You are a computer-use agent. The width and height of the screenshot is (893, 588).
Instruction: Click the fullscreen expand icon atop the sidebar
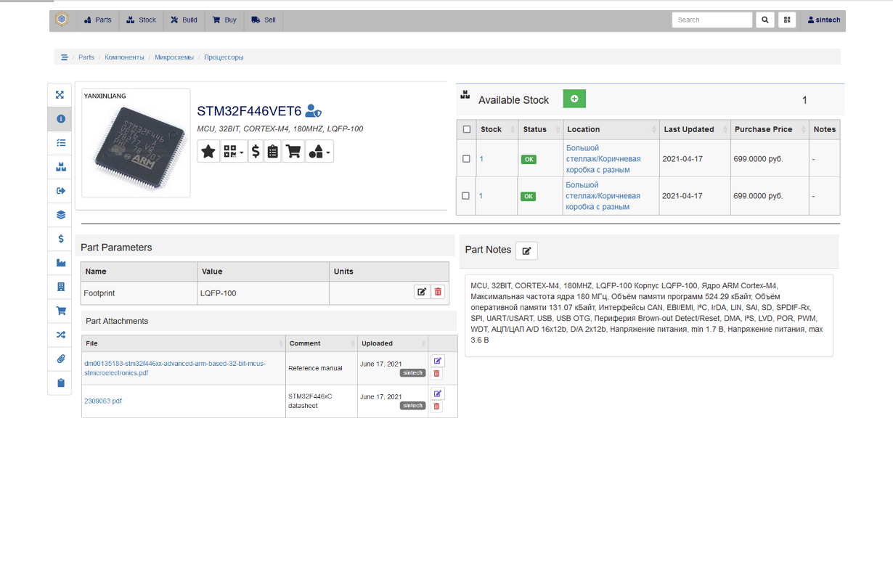(60, 94)
